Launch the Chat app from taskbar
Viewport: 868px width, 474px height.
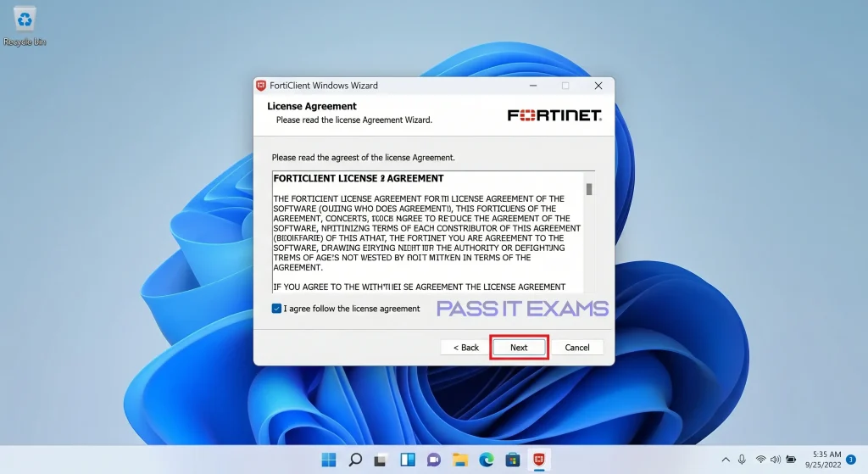pyautogui.click(x=433, y=460)
